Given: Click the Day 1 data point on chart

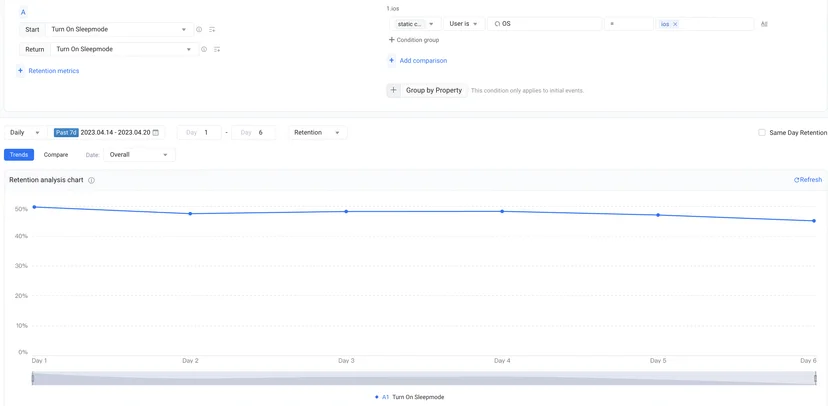Looking at the screenshot, I should 34,207.
